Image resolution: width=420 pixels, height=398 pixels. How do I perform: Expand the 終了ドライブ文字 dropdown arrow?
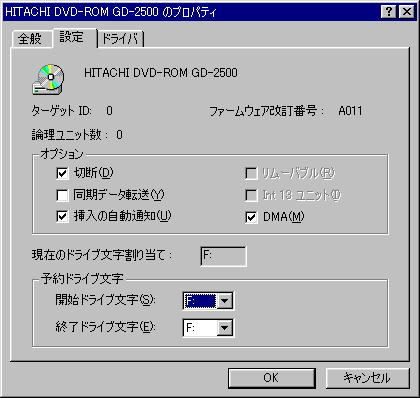(x=225, y=328)
